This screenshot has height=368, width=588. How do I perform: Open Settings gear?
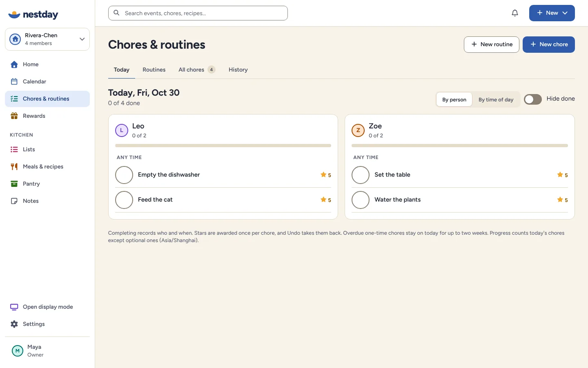[x=14, y=324]
